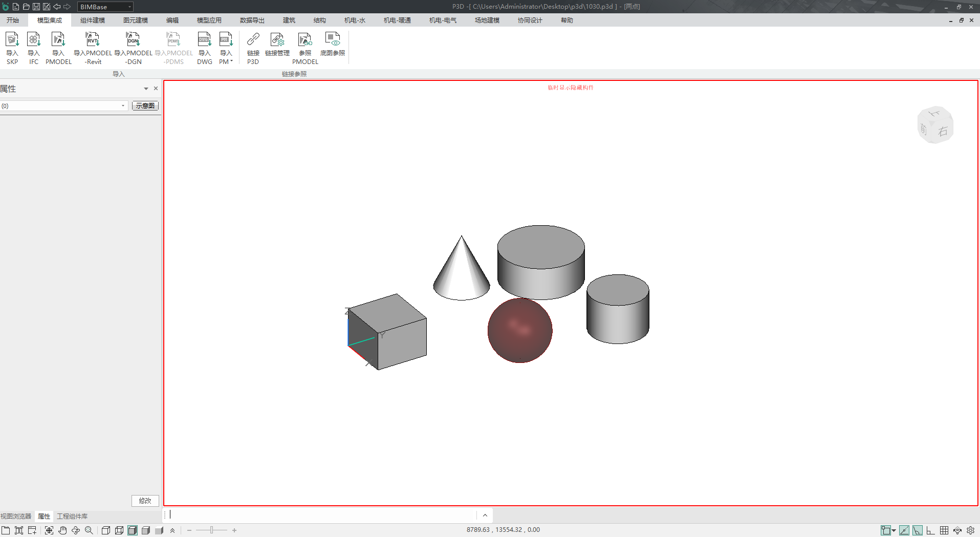Open the 组件建模 ribbon tab

pos(93,20)
